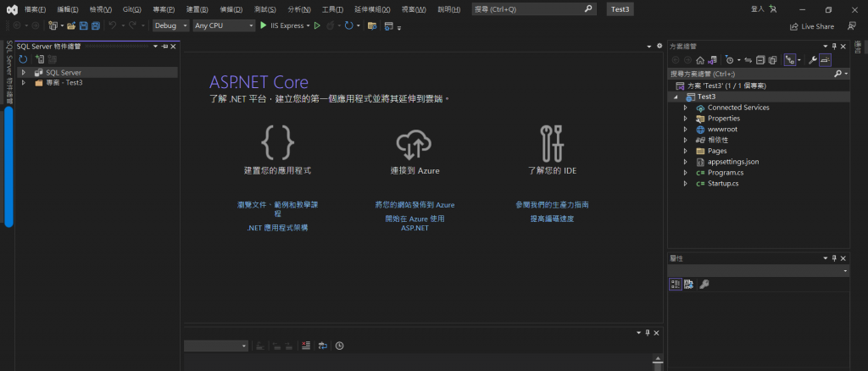
Task: Open 將您的網站發佈到 Azure link
Action: tap(415, 205)
